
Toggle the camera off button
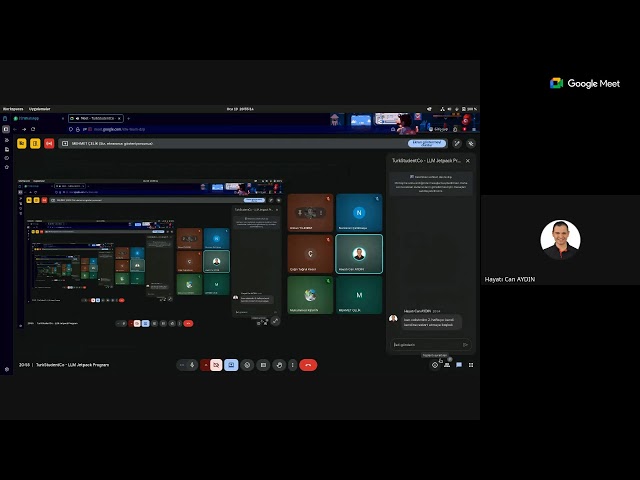coord(216,365)
